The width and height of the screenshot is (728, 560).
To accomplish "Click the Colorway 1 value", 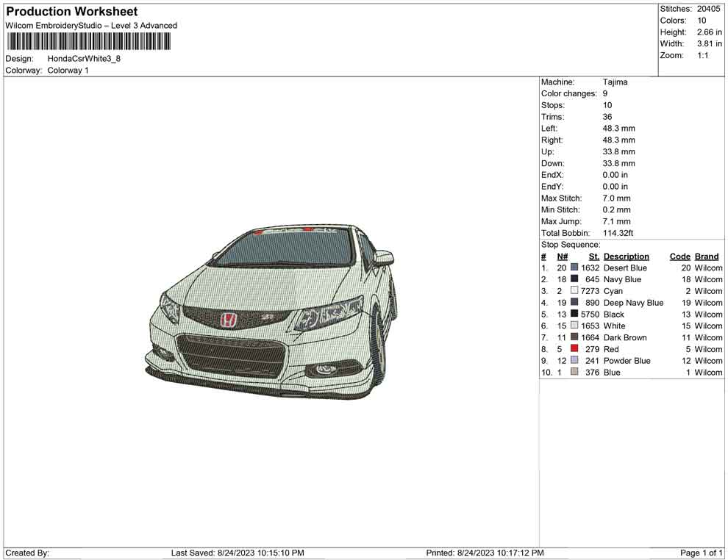I will [68, 71].
